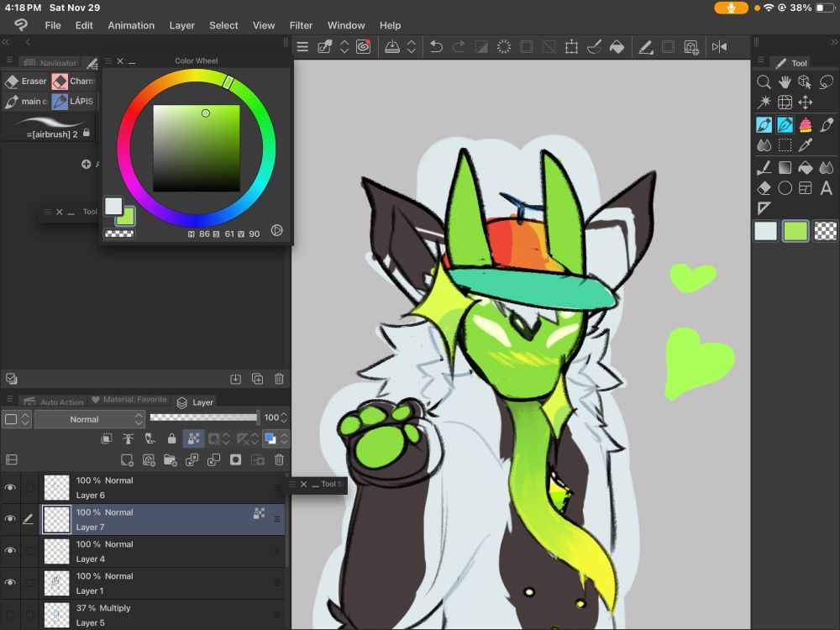Switch to Material: Favorite tab
The width and height of the screenshot is (840, 630).
click(x=129, y=400)
